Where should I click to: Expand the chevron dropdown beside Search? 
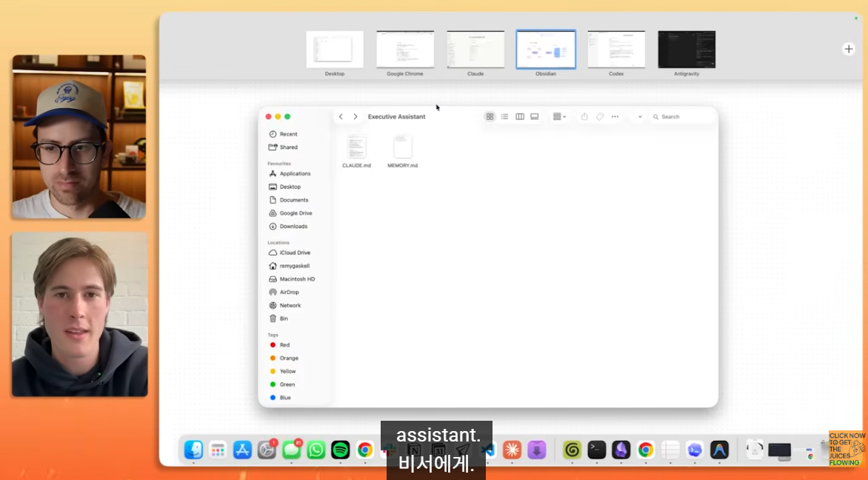(640, 117)
